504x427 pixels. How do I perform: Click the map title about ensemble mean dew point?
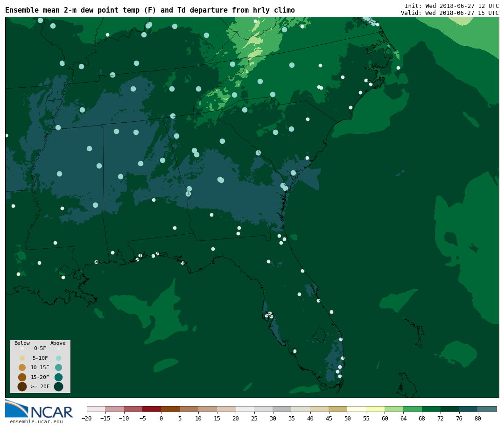tap(150, 10)
